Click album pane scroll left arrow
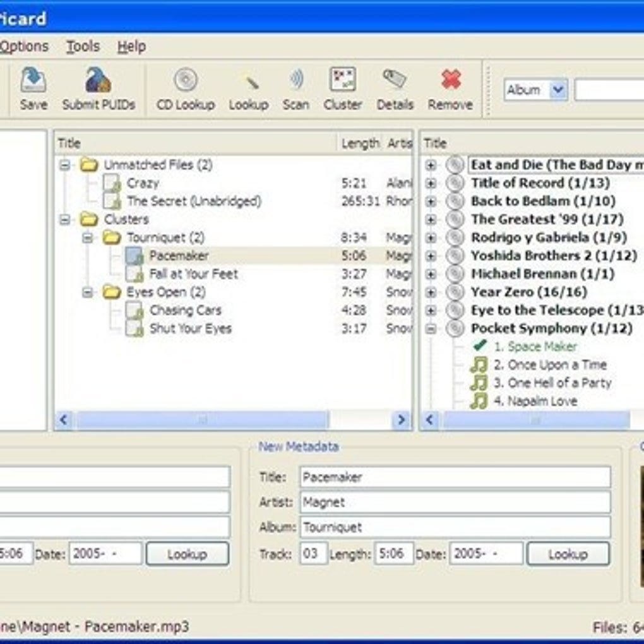644x644 pixels. click(429, 420)
